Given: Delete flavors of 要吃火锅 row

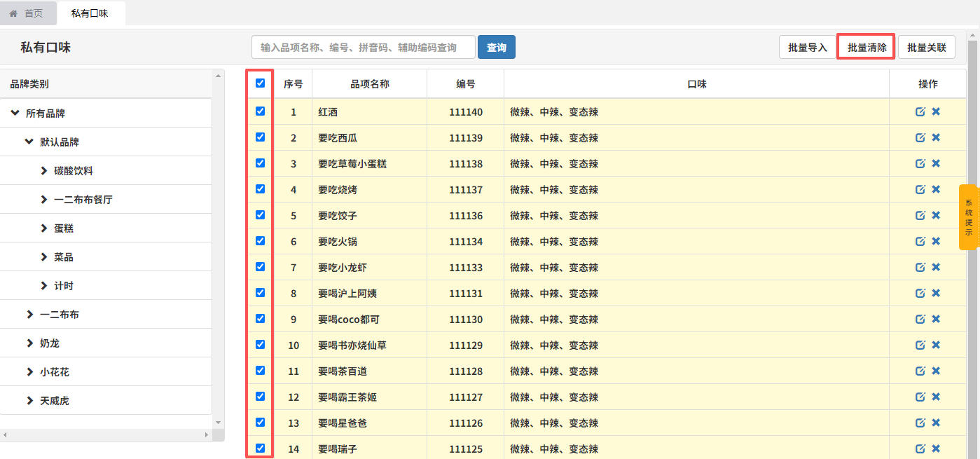Looking at the screenshot, I should pyautogui.click(x=936, y=241).
